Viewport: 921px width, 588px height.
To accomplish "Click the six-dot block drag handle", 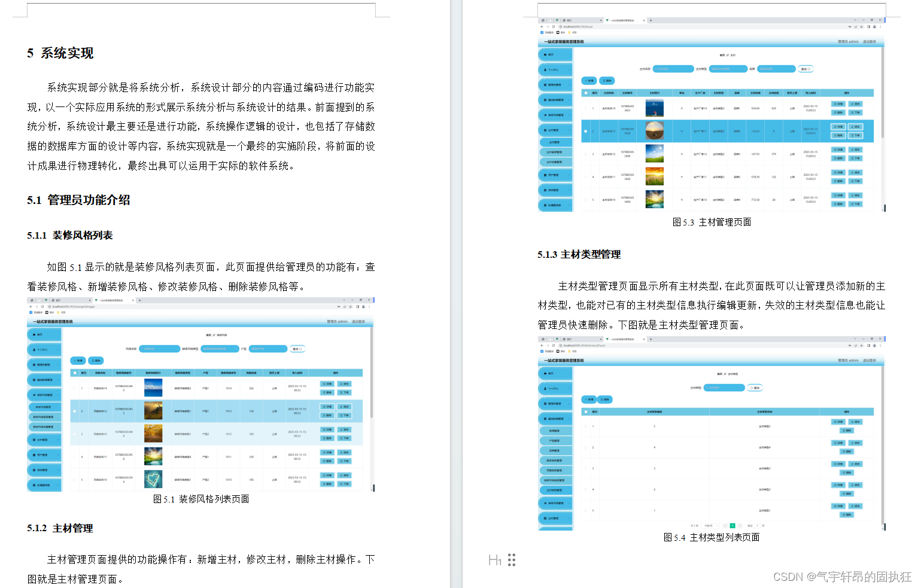I will point(512,560).
